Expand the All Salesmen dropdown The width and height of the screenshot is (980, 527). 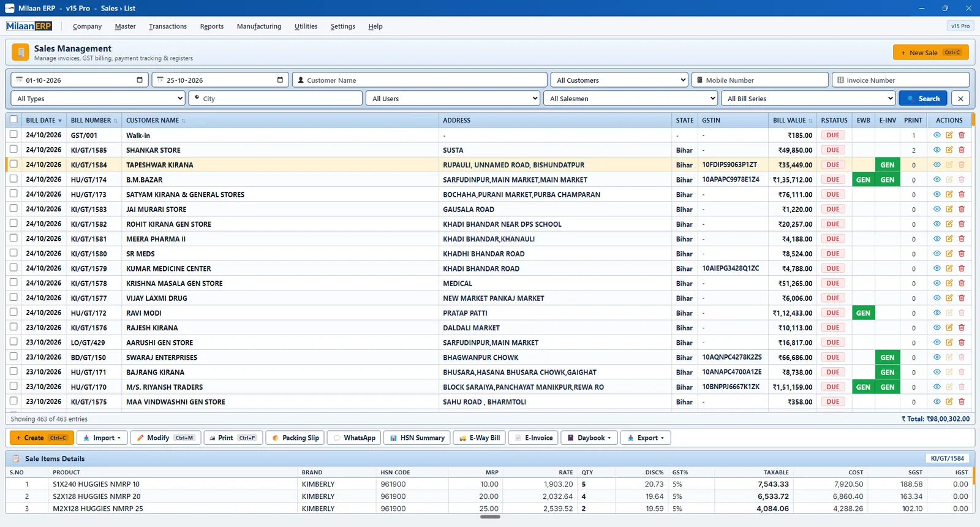(x=630, y=99)
